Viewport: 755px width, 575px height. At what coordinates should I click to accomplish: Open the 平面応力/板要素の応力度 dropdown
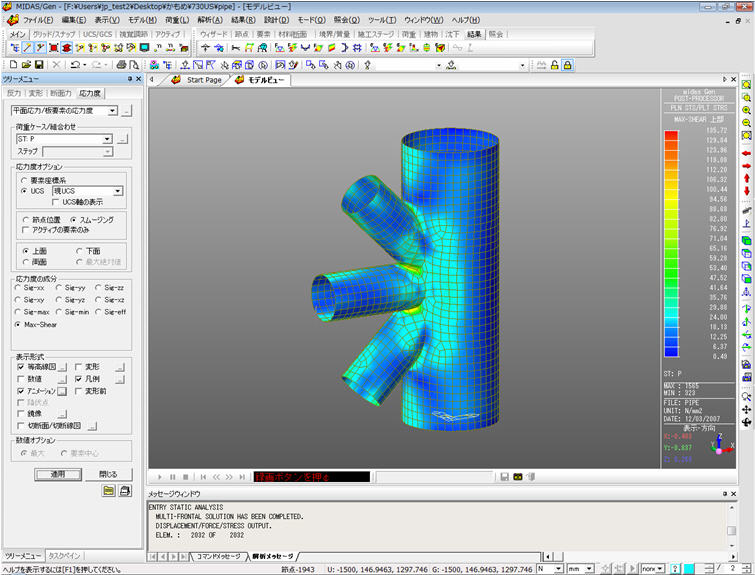tap(112, 111)
